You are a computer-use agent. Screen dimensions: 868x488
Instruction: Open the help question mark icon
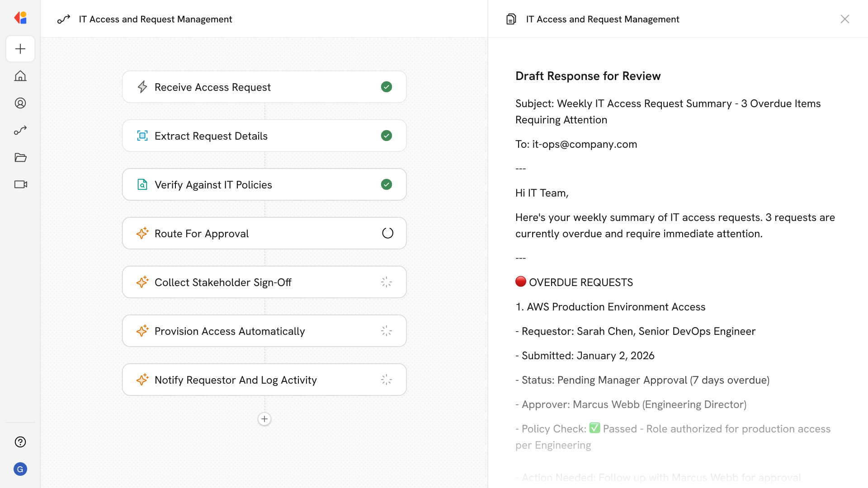20,442
